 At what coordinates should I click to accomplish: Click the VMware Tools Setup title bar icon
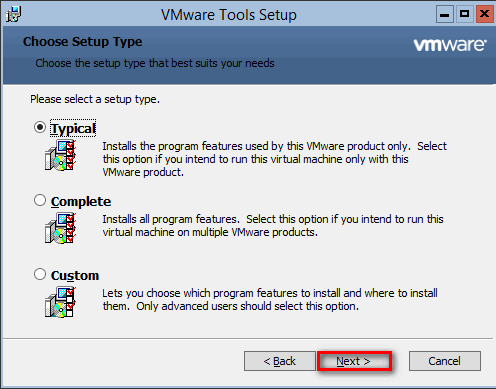tap(13, 14)
